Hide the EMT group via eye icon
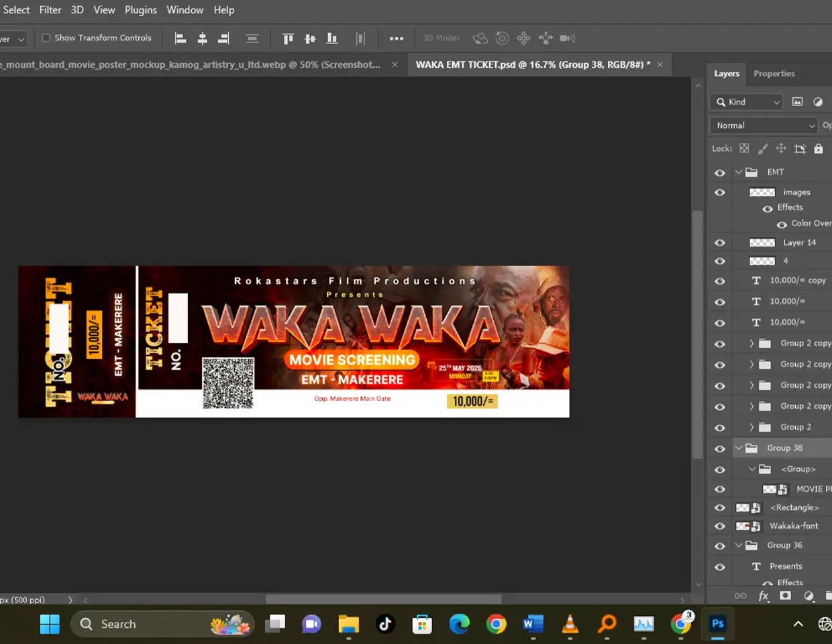The height and width of the screenshot is (644, 832). 720,172
